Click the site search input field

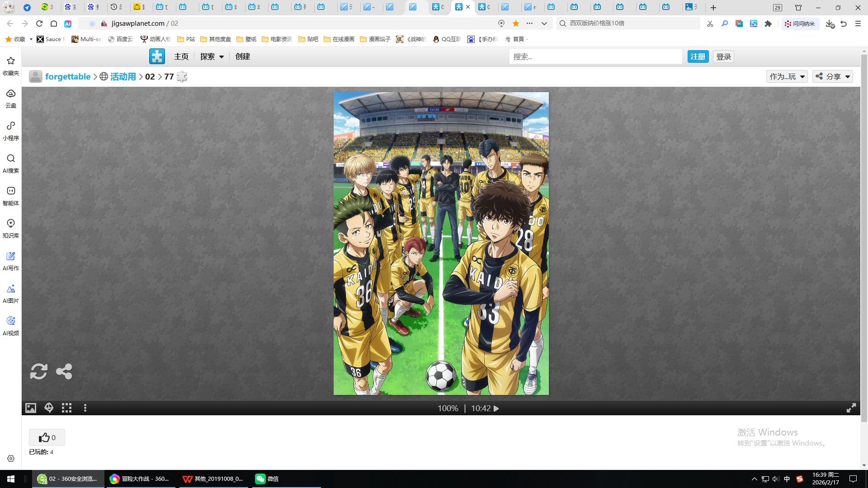(595, 56)
